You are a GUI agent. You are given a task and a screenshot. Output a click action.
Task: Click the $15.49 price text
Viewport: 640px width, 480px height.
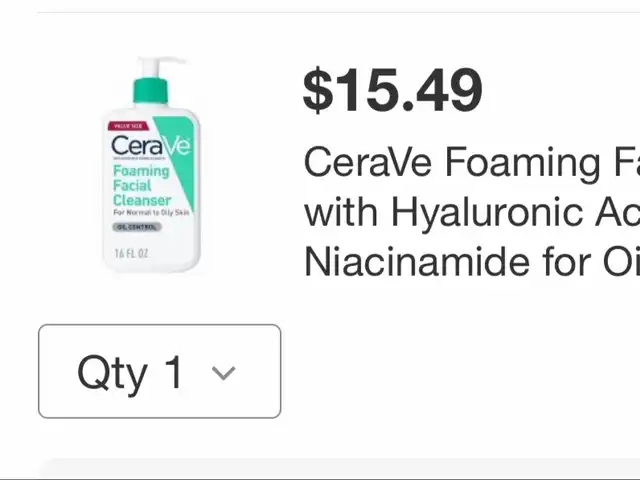[393, 90]
